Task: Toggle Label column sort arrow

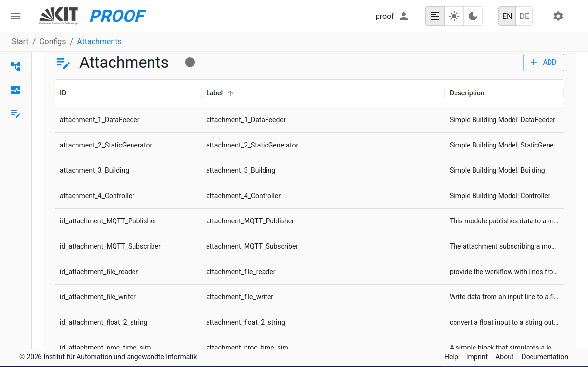Action: click(230, 93)
